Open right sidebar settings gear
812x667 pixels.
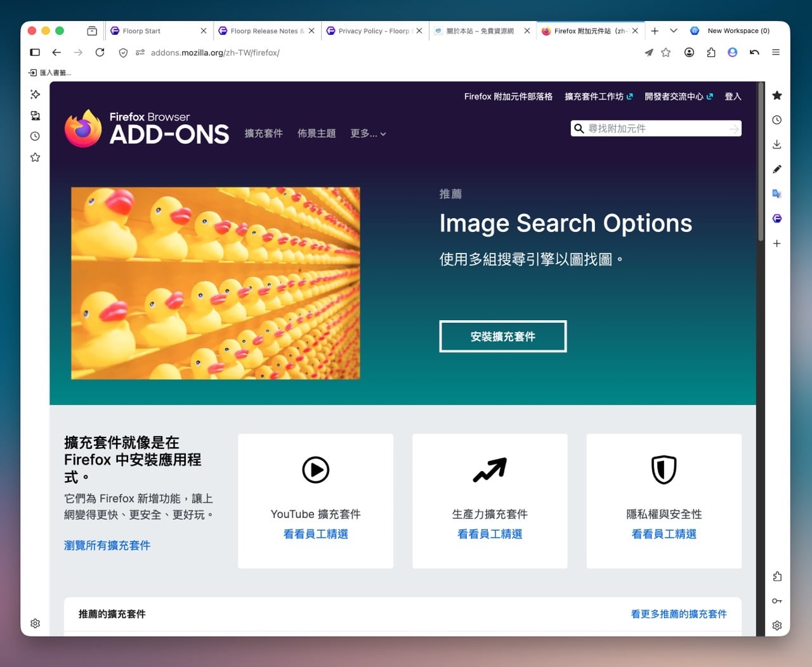777,625
